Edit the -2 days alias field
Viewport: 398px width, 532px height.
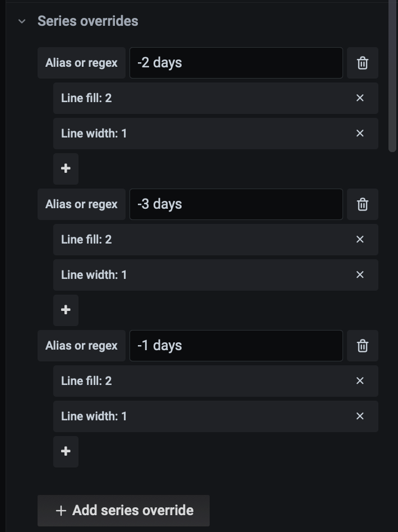[x=235, y=63]
